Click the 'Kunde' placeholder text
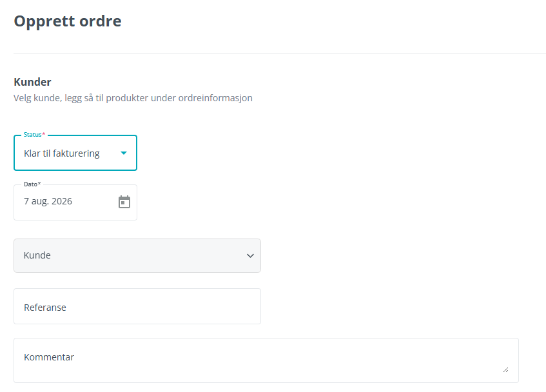Screen dimensions: 546x392 [37, 255]
